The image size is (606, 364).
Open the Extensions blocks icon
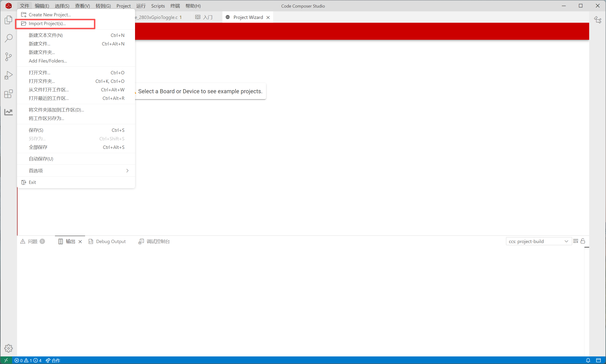(8, 94)
